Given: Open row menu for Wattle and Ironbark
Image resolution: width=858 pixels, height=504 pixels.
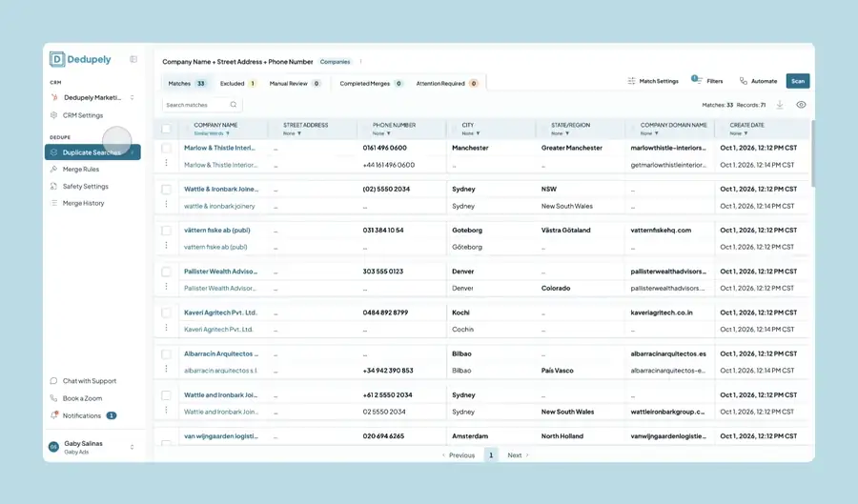Looking at the screenshot, I should click(x=166, y=410).
